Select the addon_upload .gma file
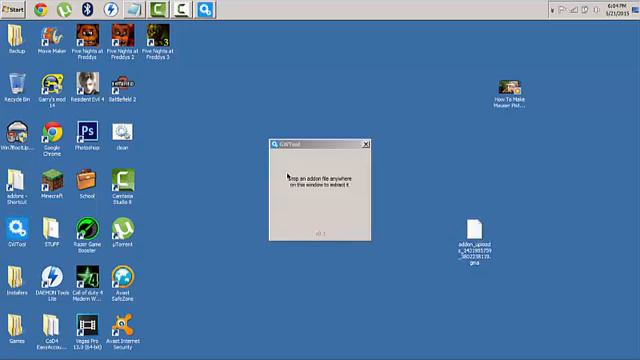This screenshot has height=360, width=640. [x=474, y=242]
